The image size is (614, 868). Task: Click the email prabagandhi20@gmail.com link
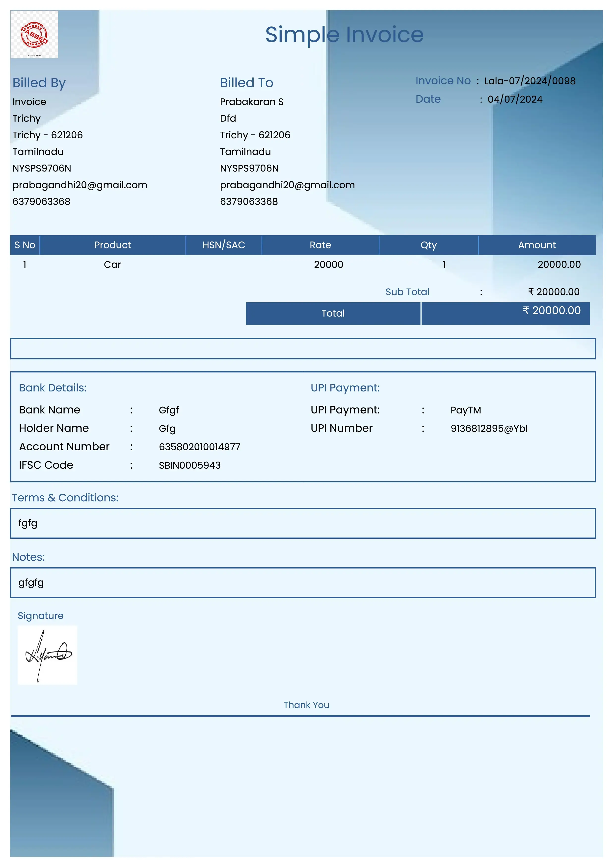(x=80, y=185)
